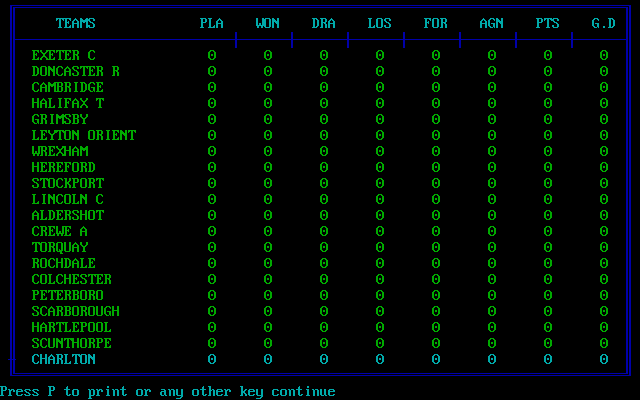This screenshot has width=640, height=400.
Task: Click ROCHDALE's FOR value
Action: pos(435,263)
